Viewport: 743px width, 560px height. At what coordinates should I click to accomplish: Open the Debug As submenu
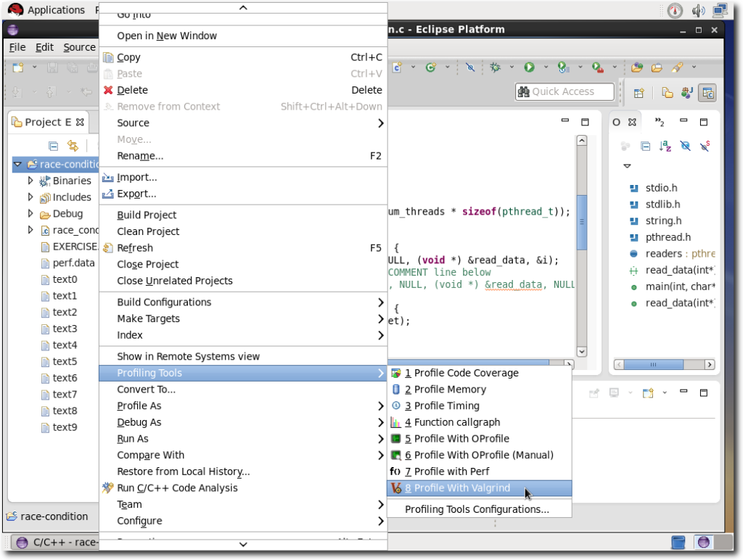coord(139,422)
